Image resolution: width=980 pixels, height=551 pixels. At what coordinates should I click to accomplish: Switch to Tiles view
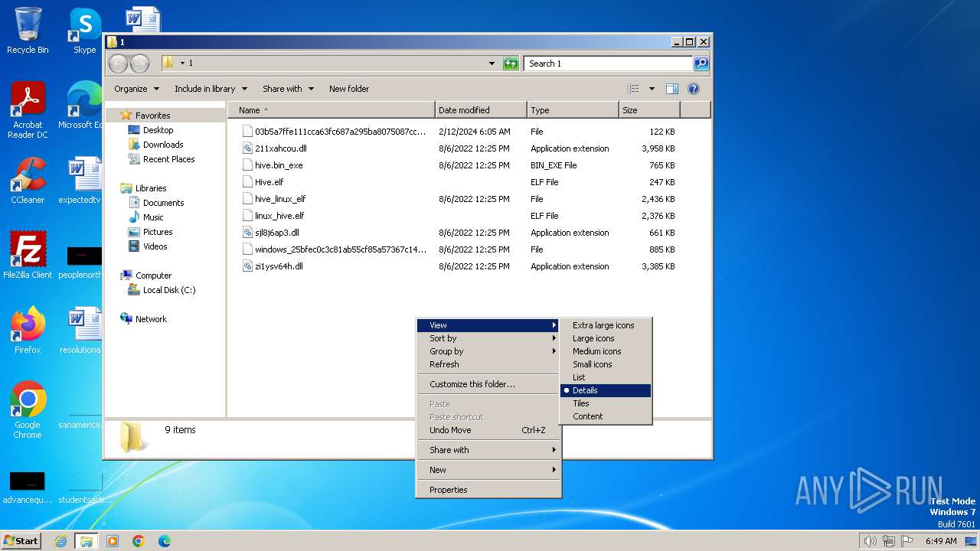(606, 403)
